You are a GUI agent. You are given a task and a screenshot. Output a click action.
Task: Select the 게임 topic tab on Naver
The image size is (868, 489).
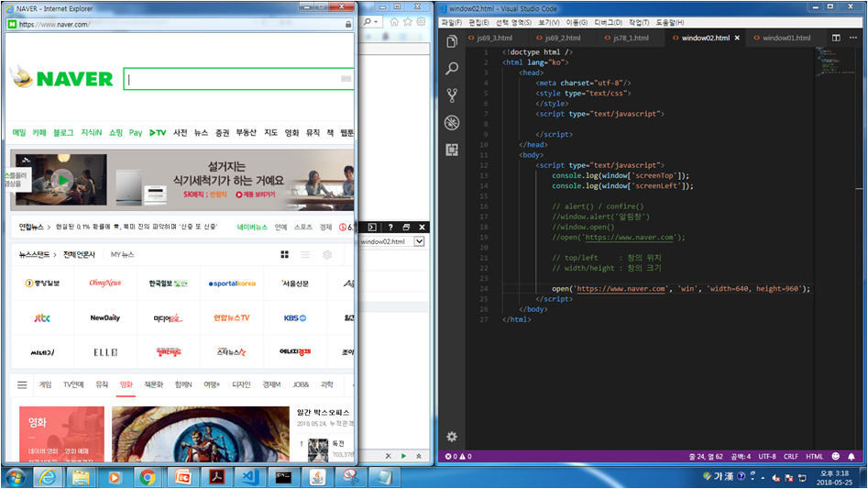(46, 384)
